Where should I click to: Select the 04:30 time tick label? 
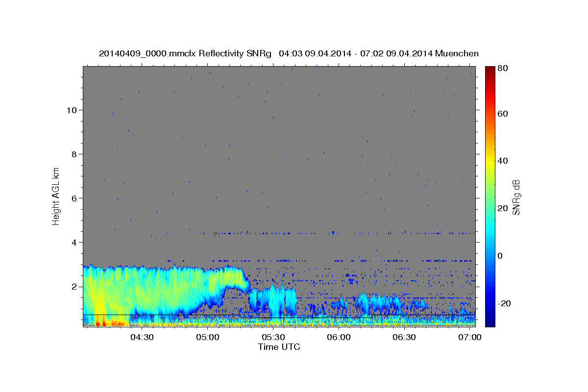click(142, 337)
